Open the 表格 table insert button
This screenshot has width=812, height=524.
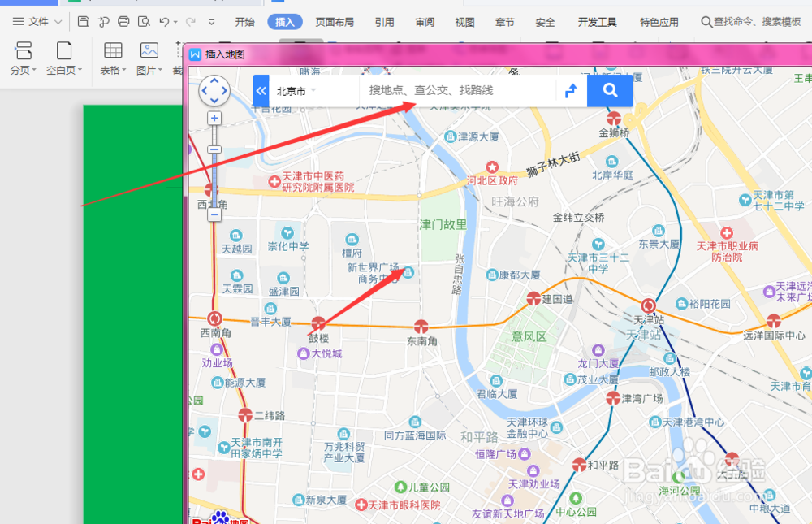(x=112, y=58)
